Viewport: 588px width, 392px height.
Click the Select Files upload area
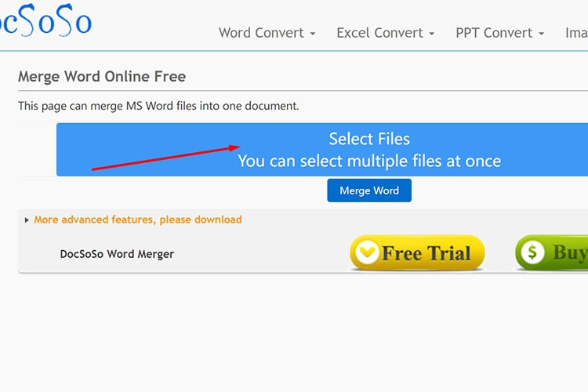[322, 149]
